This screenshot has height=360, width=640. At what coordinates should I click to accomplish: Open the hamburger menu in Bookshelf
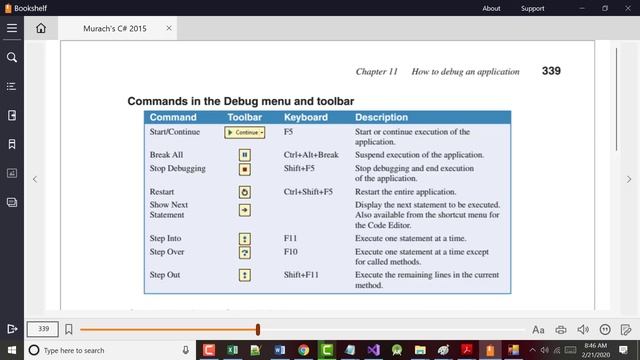click(x=12, y=28)
